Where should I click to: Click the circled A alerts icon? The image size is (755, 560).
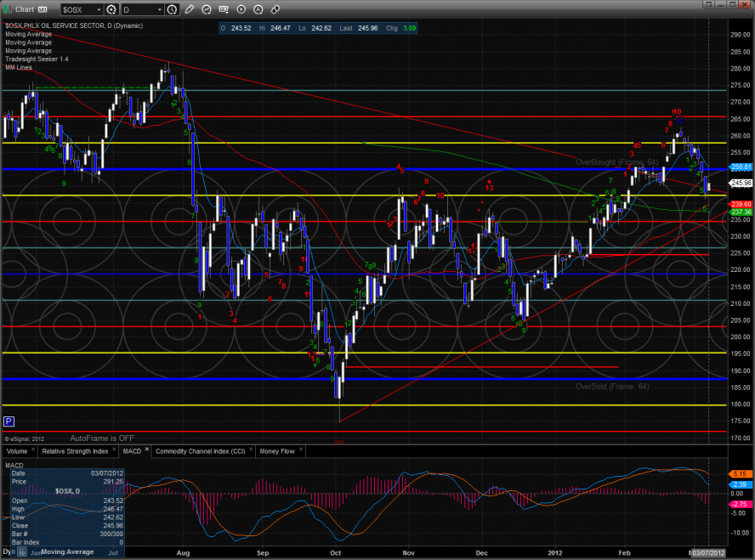258,9
